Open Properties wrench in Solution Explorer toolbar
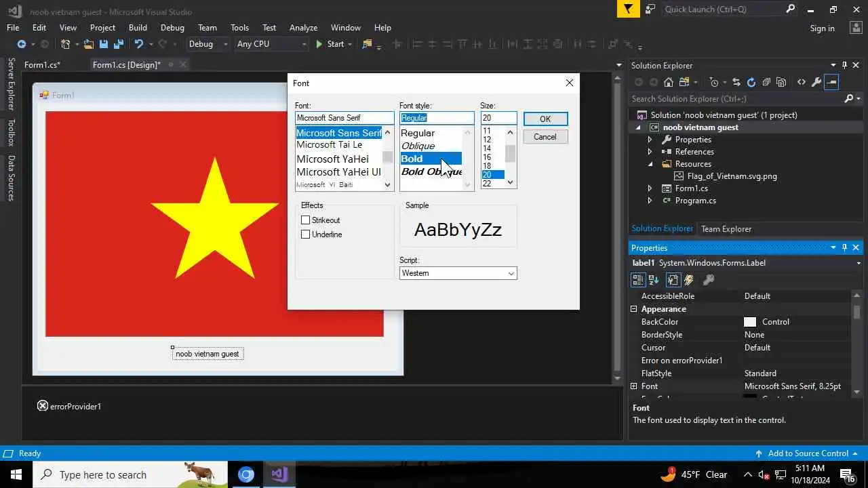 [x=816, y=82]
